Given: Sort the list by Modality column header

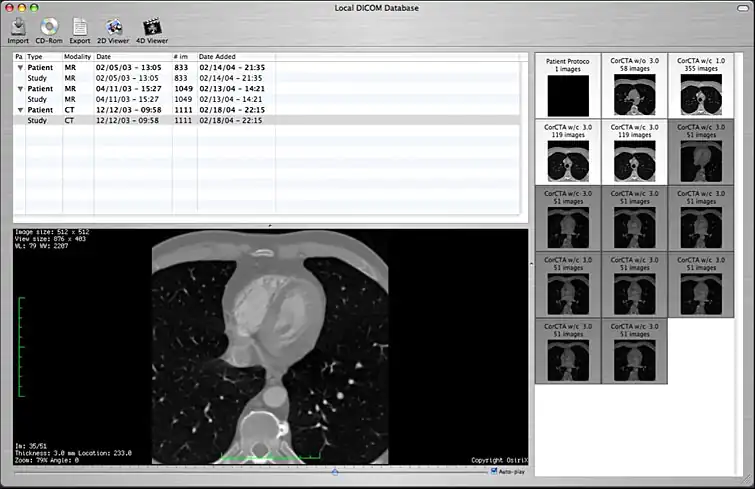Looking at the screenshot, I should point(77,57).
